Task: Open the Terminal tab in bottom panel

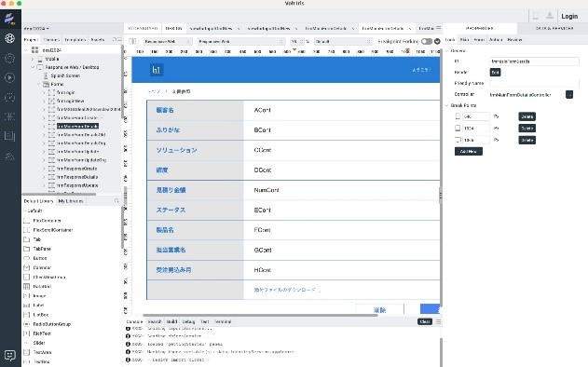Action: pos(223,321)
